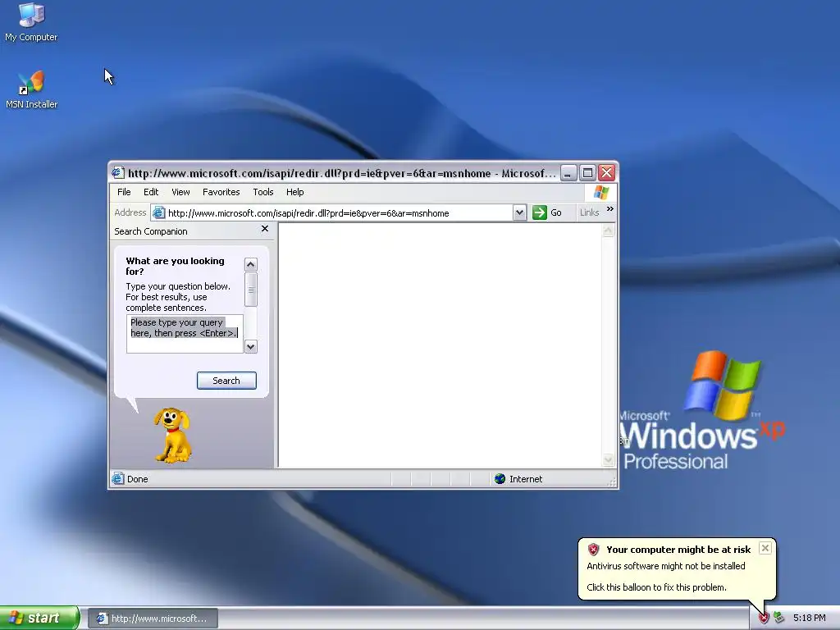The width and height of the screenshot is (840, 630).
Task: Click the status bar page icon
Action: 118,478
